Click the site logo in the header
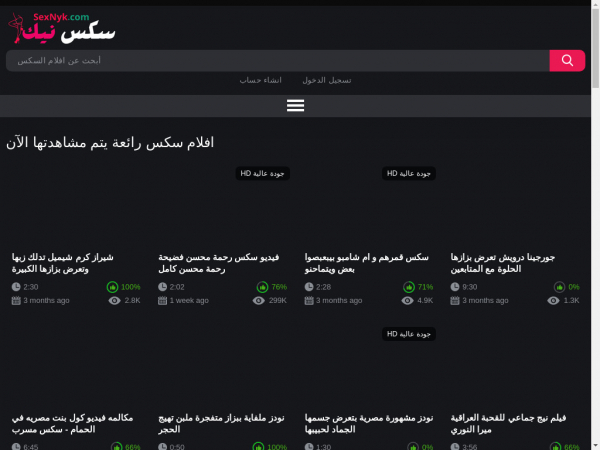The image size is (600, 450). [x=62, y=27]
